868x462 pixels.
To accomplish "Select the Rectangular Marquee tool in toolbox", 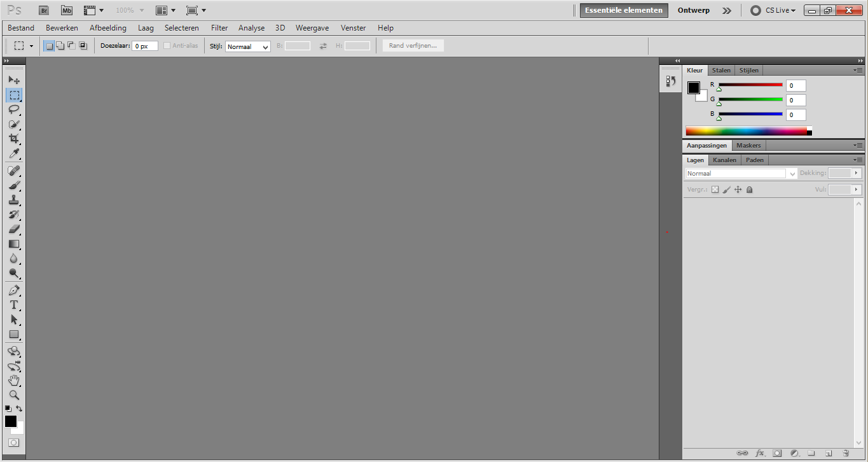I will click(14, 95).
